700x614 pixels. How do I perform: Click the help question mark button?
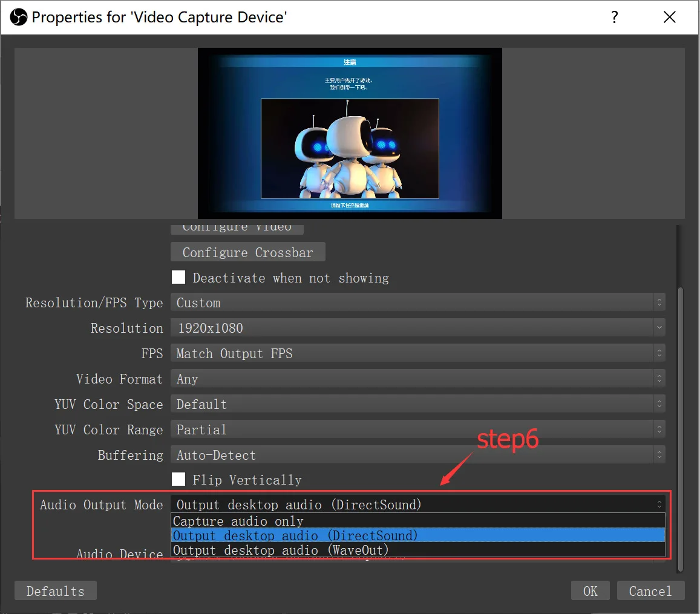coord(614,18)
